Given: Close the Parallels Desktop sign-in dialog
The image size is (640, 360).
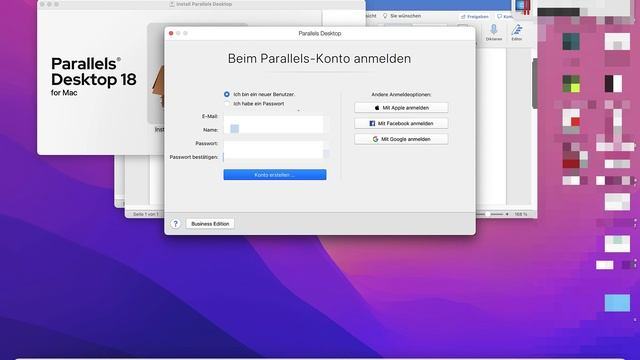Looking at the screenshot, I should [171, 33].
